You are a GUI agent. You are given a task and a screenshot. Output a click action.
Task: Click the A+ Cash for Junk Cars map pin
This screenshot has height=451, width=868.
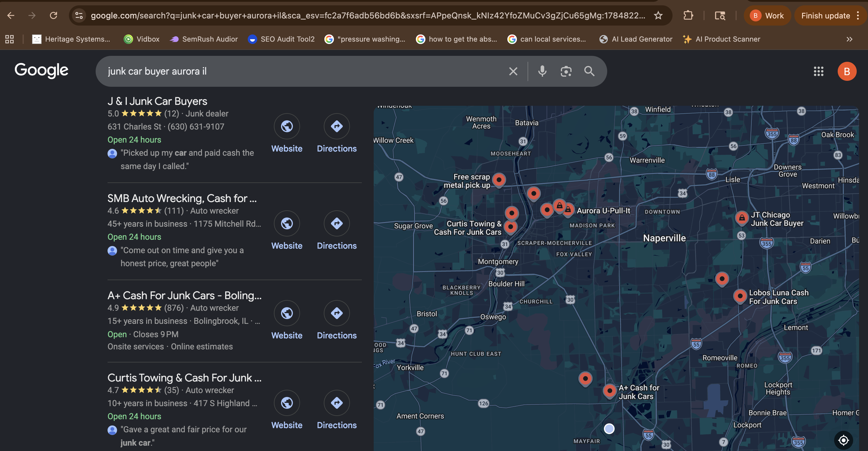[609, 391]
